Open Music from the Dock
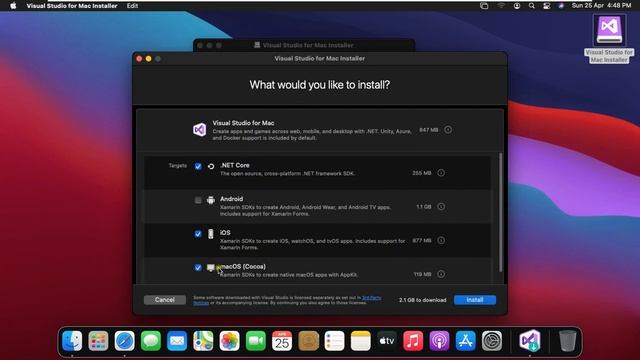Screen dimensions: 640x360 413,341
